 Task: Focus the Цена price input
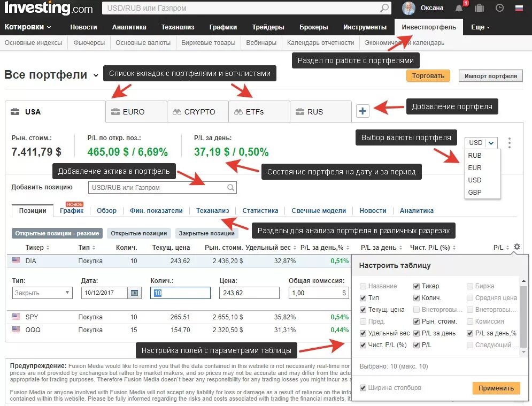coord(249,293)
